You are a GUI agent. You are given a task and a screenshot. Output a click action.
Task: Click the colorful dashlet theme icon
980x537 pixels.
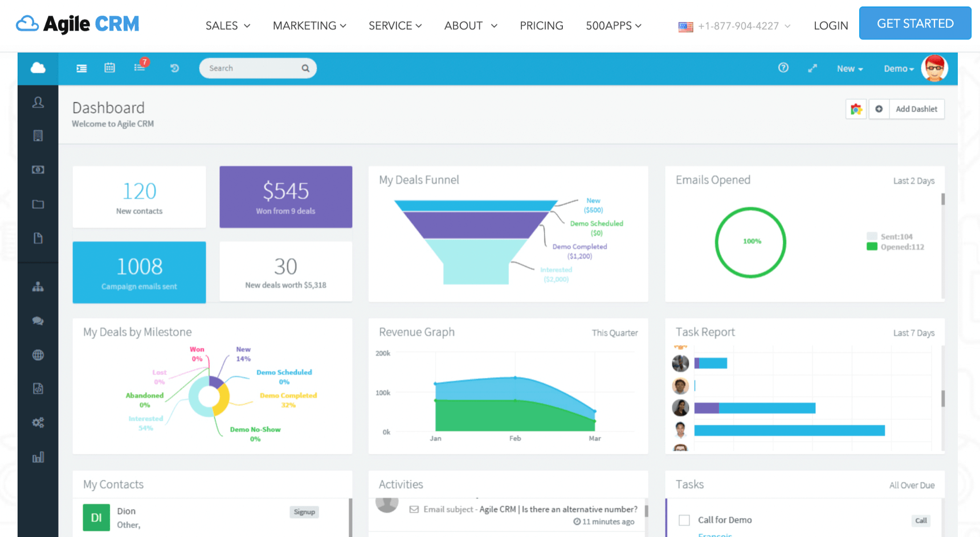click(856, 109)
